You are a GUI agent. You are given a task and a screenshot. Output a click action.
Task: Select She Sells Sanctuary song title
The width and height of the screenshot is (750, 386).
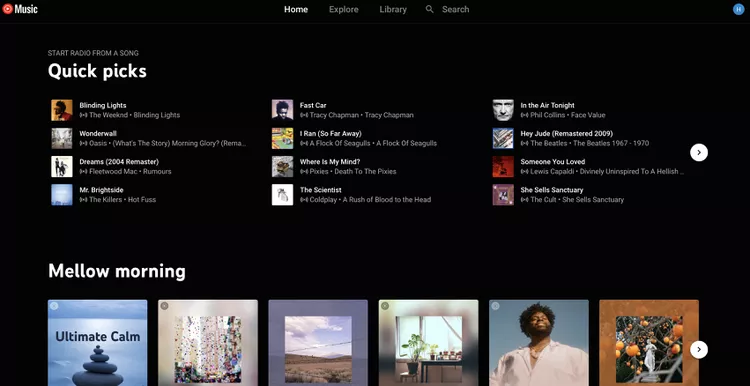(552, 190)
